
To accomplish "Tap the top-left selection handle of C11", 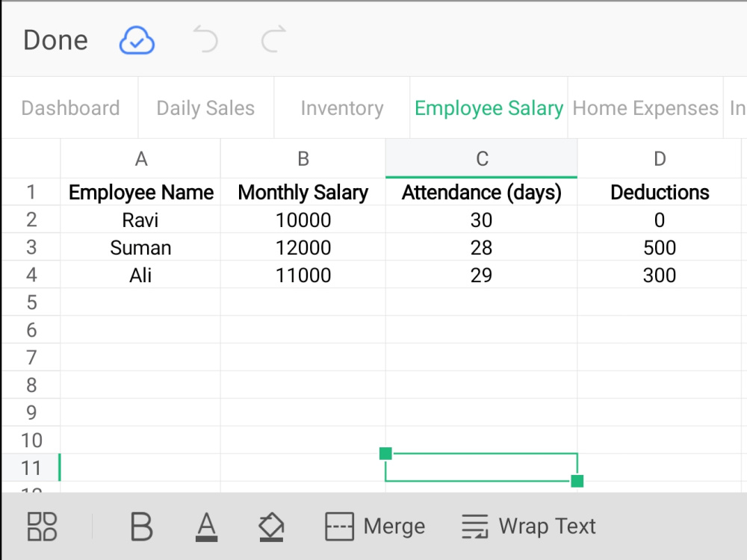I will pyautogui.click(x=386, y=453).
